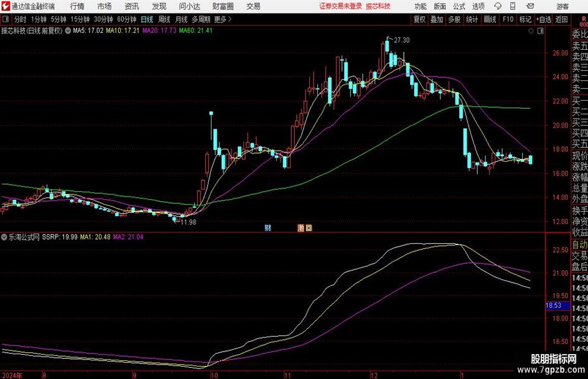Click the 返回 back button
The width and height of the screenshot is (588, 379).
(x=561, y=19)
